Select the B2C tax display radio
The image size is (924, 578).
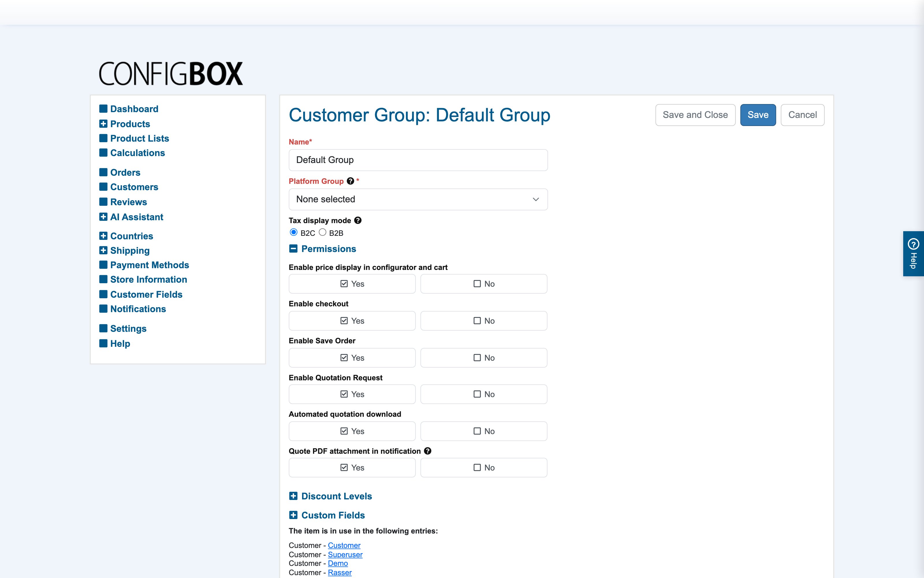294,232
